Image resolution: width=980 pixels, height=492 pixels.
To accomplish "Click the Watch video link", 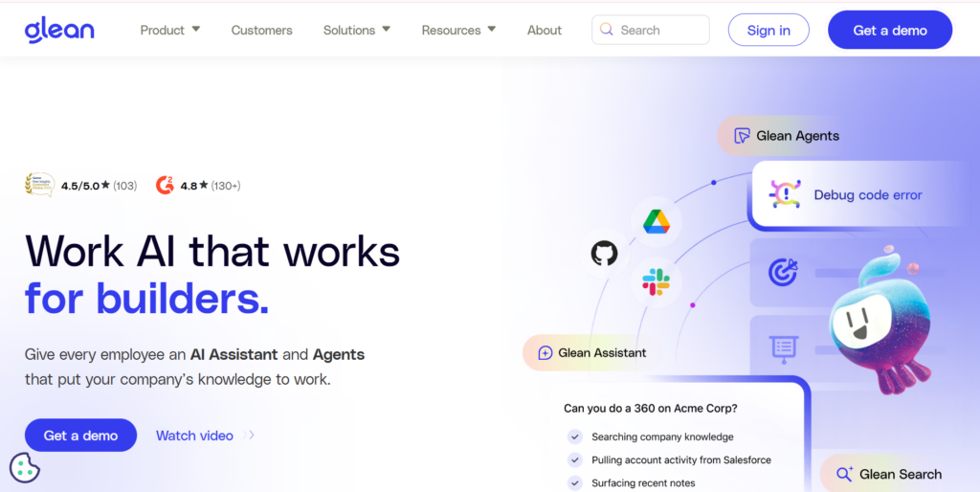I will (194, 436).
